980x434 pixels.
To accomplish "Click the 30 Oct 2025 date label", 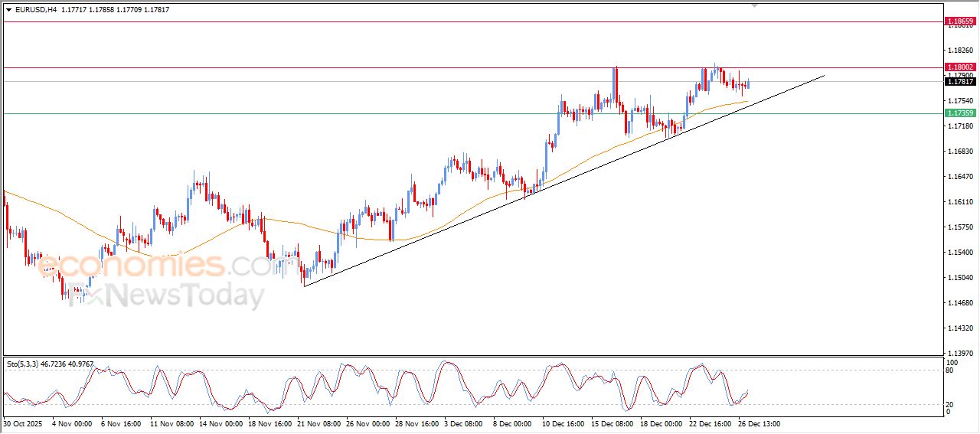I will (24, 423).
